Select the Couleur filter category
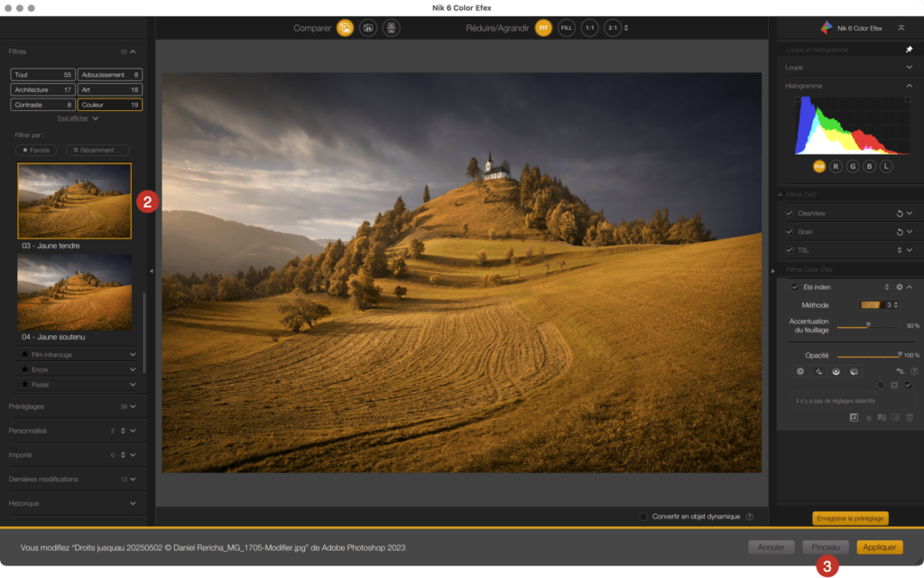 [x=109, y=105]
